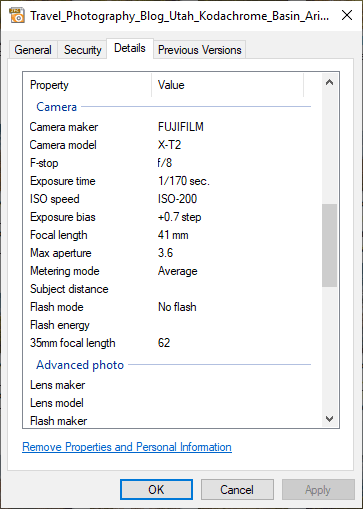Viewport: 363px width, 509px height.
Task: Select the Advanced photo section heading
Action: [x=80, y=365]
